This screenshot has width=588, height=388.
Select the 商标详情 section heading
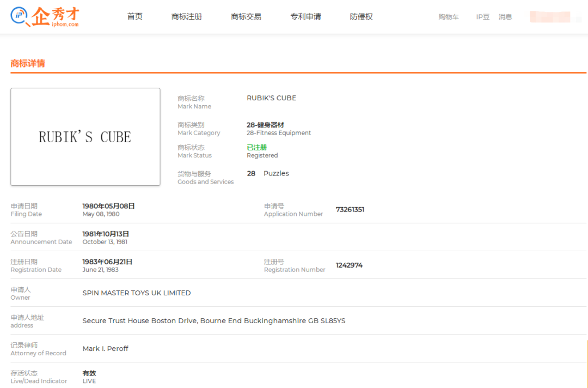point(28,63)
